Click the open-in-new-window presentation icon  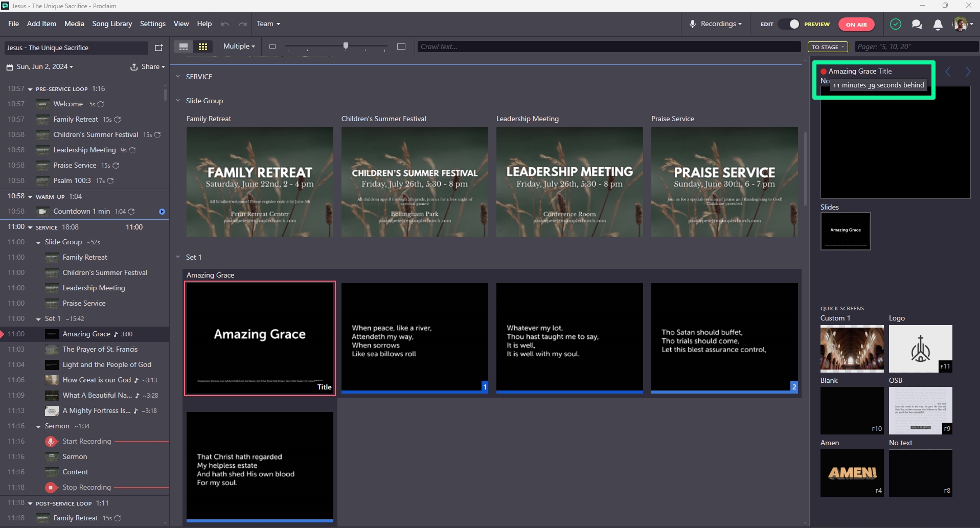tap(158, 48)
